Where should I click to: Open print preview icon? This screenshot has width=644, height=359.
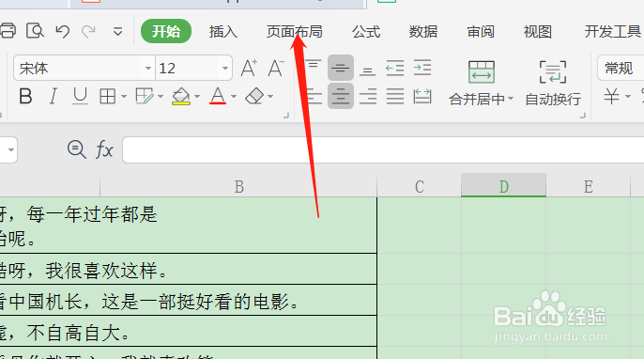35,31
